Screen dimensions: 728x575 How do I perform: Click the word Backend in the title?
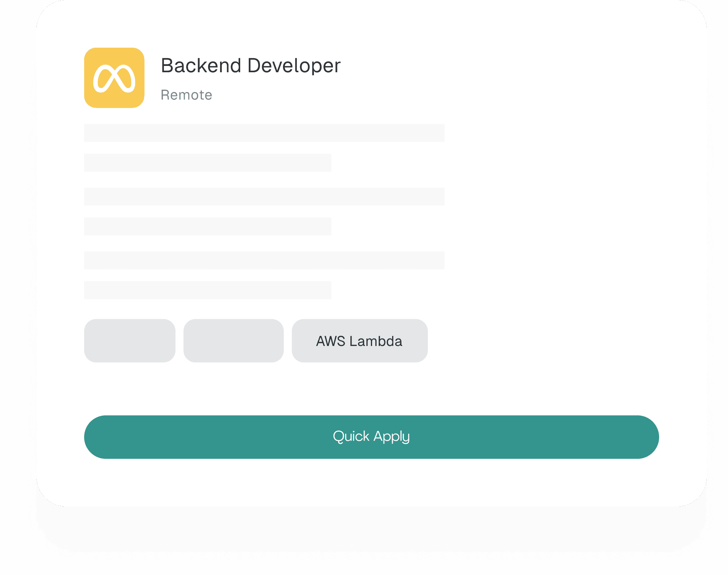201,66
